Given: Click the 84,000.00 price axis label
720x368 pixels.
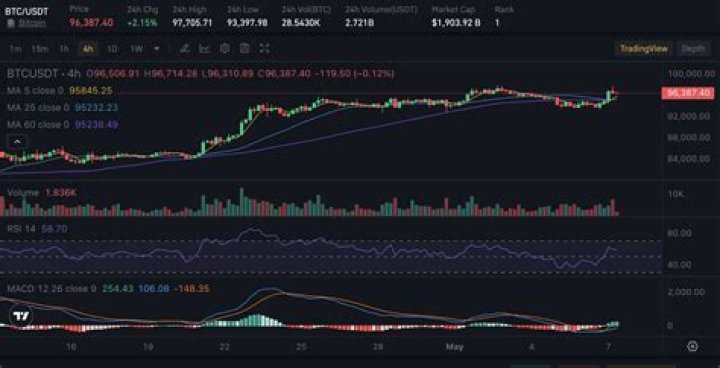Looking at the screenshot, I should 688,159.
